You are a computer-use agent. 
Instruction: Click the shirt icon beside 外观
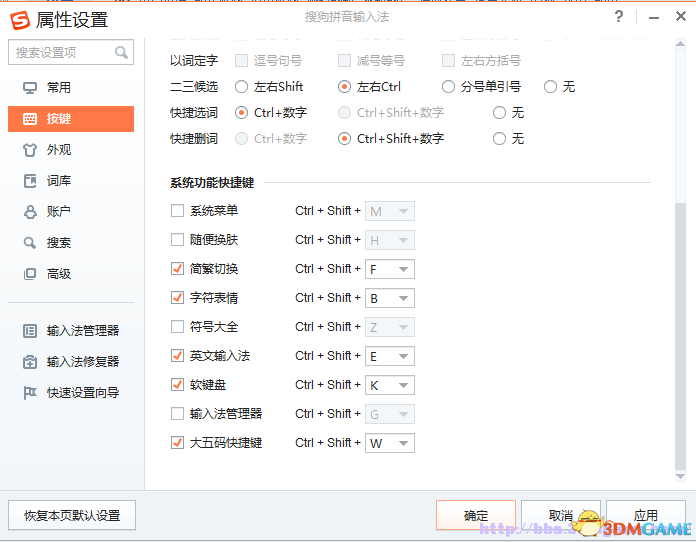[30, 150]
